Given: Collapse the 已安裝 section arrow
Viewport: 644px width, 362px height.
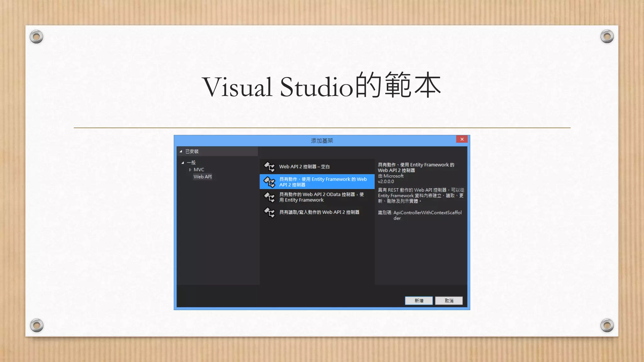Looking at the screenshot, I should click(x=181, y=151).
